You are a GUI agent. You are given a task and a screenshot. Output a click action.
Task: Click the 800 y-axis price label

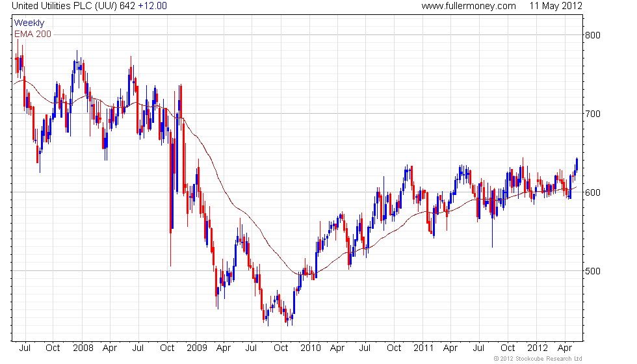point(592,35)
